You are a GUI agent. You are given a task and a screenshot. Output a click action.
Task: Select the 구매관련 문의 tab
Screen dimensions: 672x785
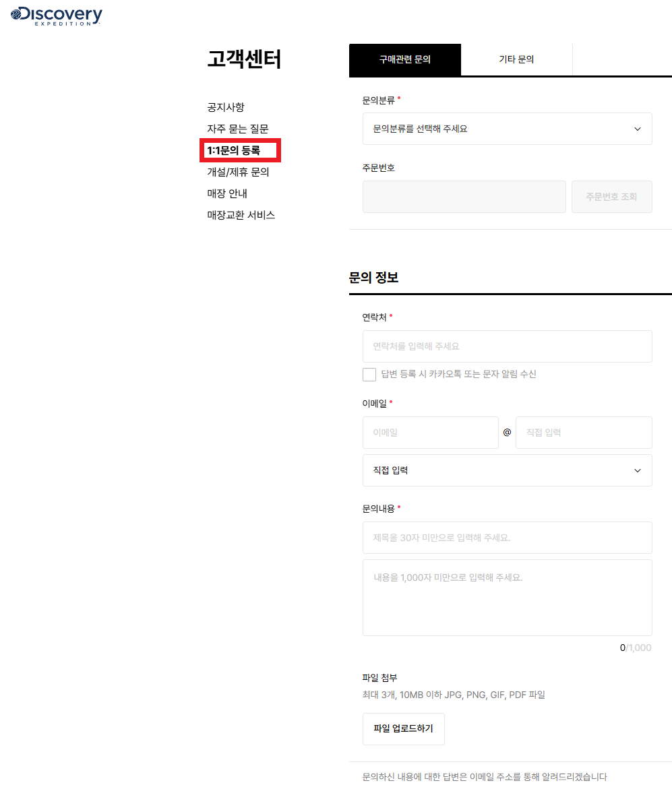click(x=404, y=59)
